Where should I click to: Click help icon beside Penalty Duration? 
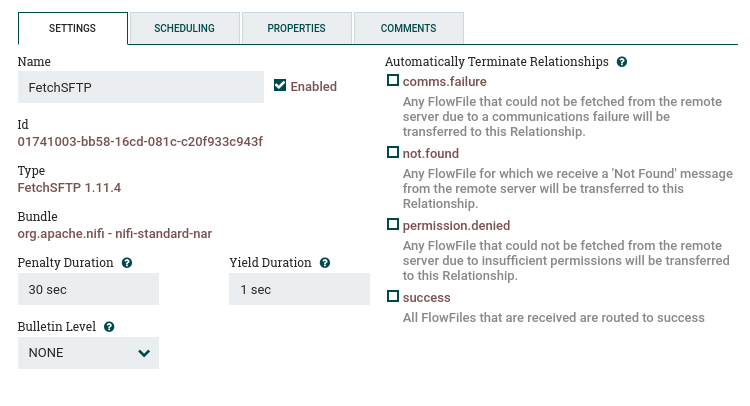126,263
